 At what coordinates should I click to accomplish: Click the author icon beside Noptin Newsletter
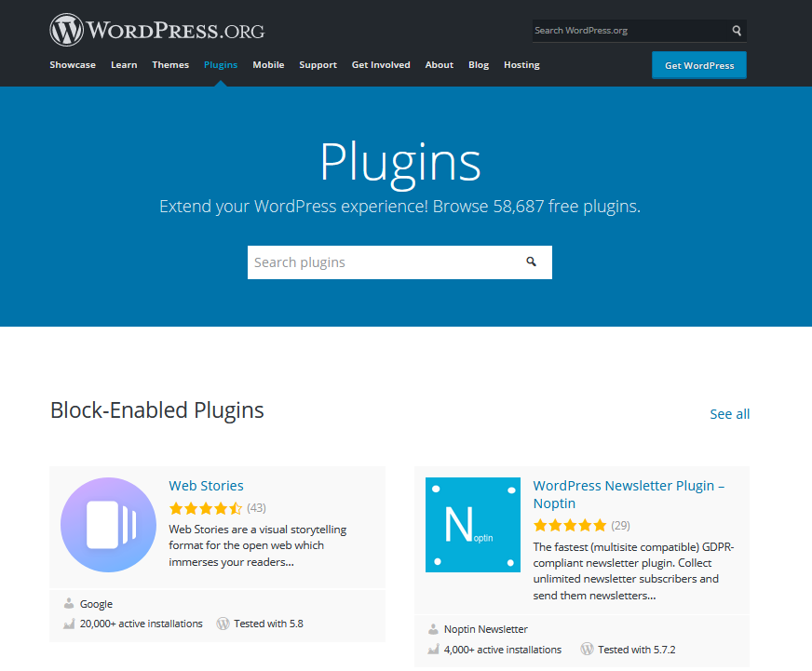point(433,629)
